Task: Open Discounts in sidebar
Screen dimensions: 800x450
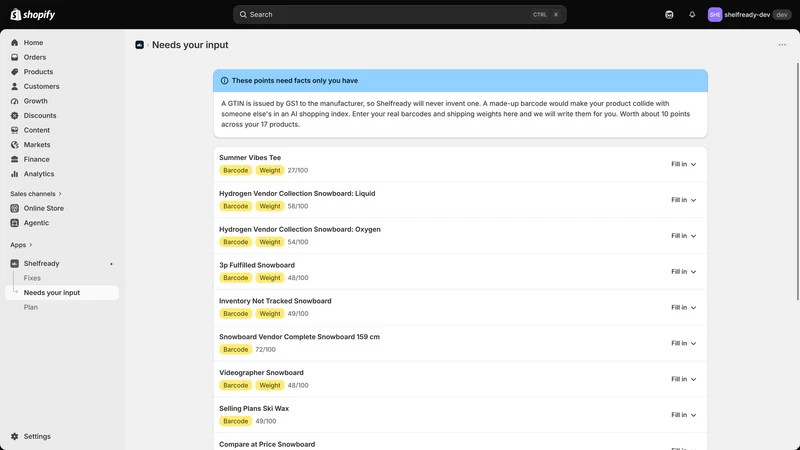Action: [40, 115]
